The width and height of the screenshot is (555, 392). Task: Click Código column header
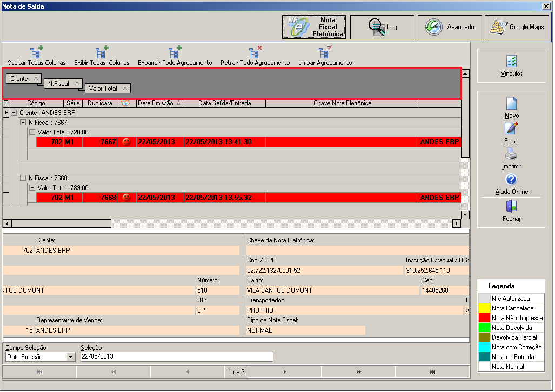pyautogui.click(x=36, y=103)
